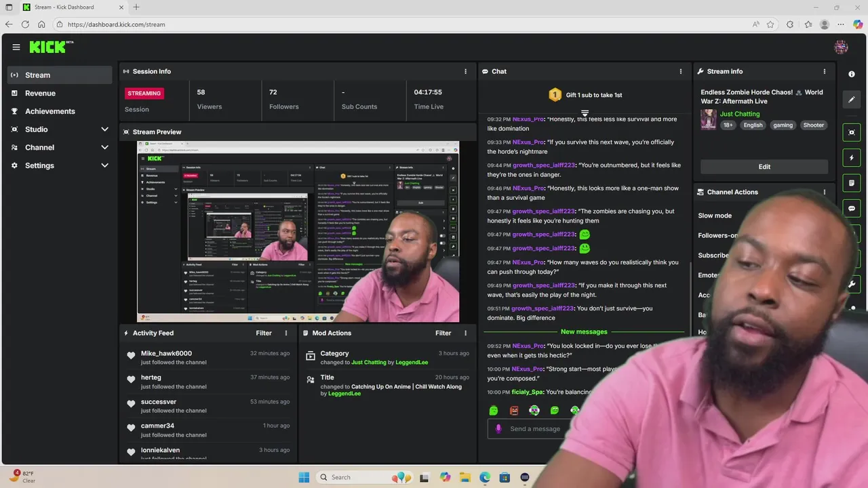Open the Chat panel three-dot menu
The width and height of the screenshot is (868, 488).
click(x=681, y=71)
